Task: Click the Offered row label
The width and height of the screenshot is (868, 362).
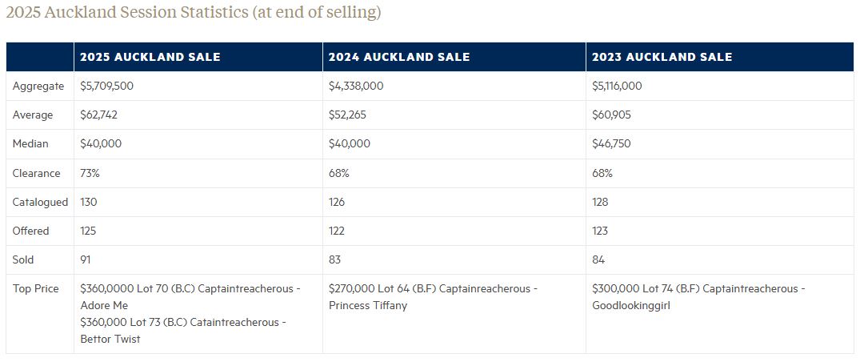Action: pos(30,231)
